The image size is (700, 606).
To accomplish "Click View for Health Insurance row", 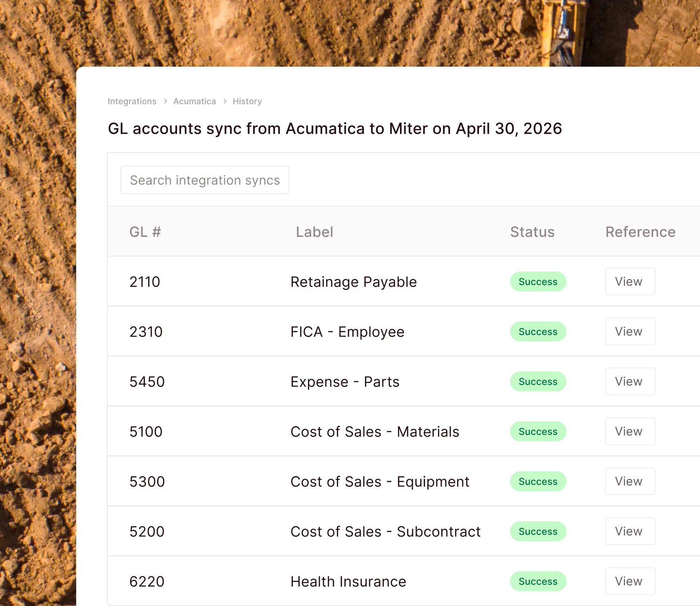I will click(x=630, y=581).
